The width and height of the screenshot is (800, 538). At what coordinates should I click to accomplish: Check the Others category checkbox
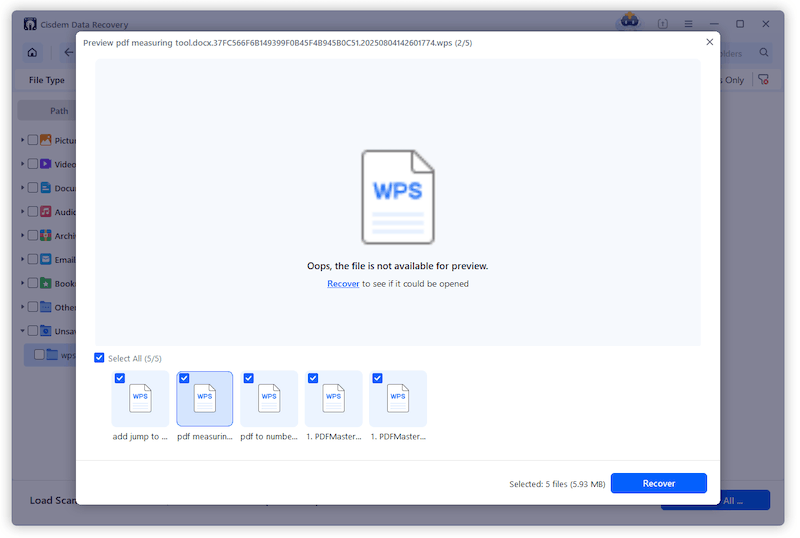click(x=33, y=307)
